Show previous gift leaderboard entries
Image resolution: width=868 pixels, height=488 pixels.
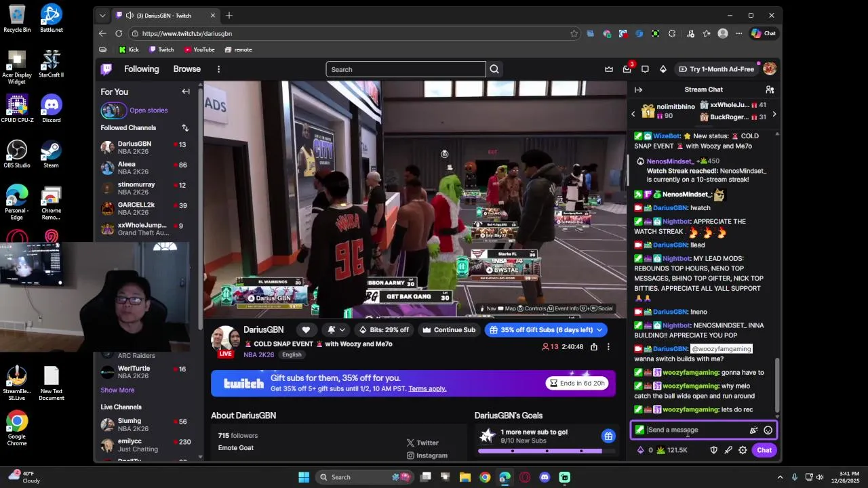(x=633, y=114)
